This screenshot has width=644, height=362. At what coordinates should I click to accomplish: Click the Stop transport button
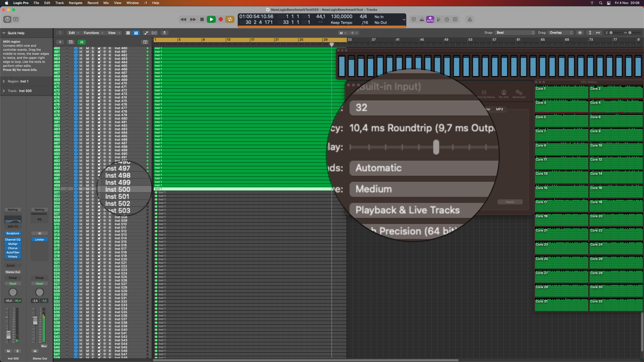[202, 19]
